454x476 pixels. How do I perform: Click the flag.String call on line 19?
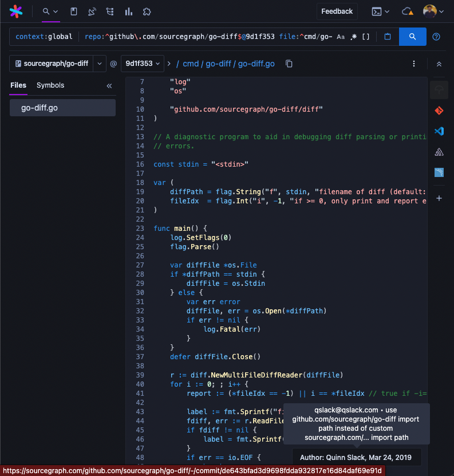click(x=238, y=192)
